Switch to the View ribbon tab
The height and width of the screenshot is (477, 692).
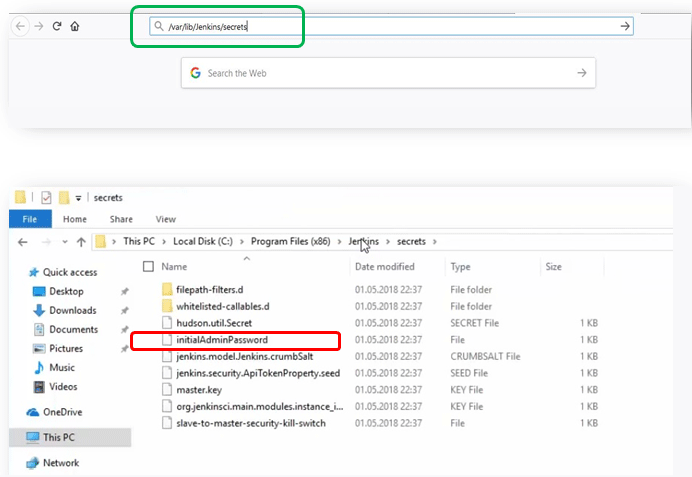coord(165,219)
